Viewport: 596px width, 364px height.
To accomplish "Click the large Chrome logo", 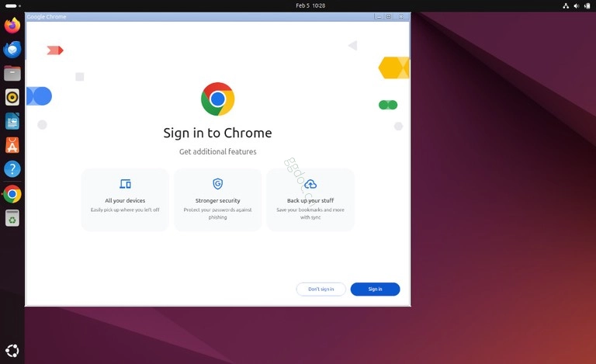I will point(218,99).
